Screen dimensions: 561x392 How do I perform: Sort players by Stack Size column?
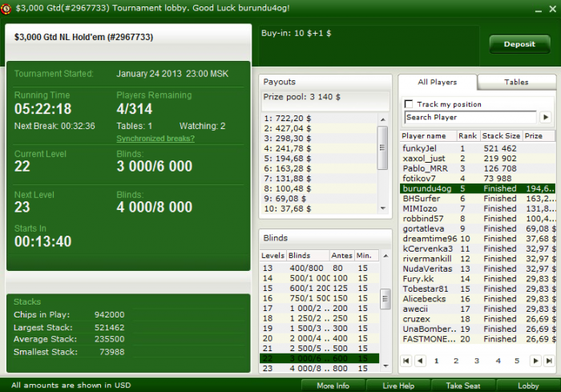pos(501,135)
